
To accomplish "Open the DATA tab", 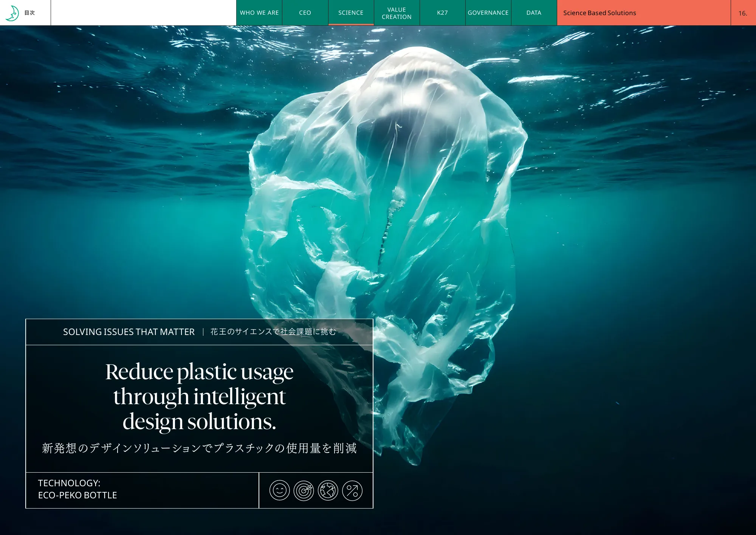I will (534, 13).
